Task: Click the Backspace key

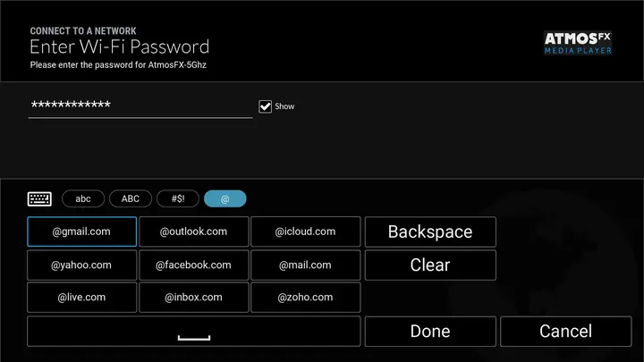Action: (x=430, y=232)
